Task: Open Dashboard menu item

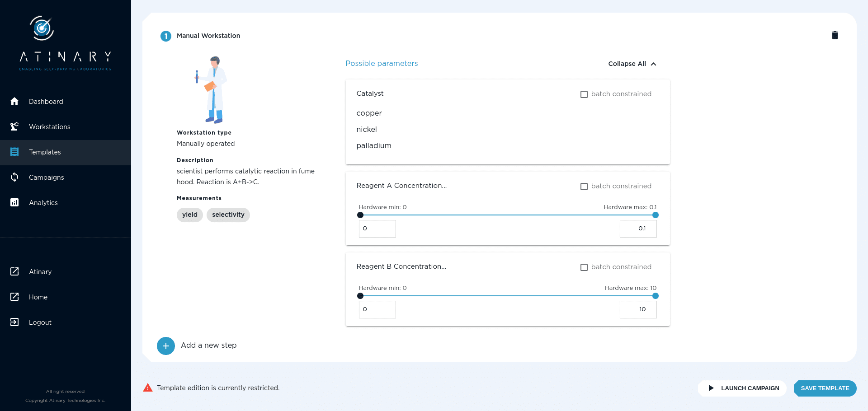Action: pyautogui.click(x=66, y=101)
